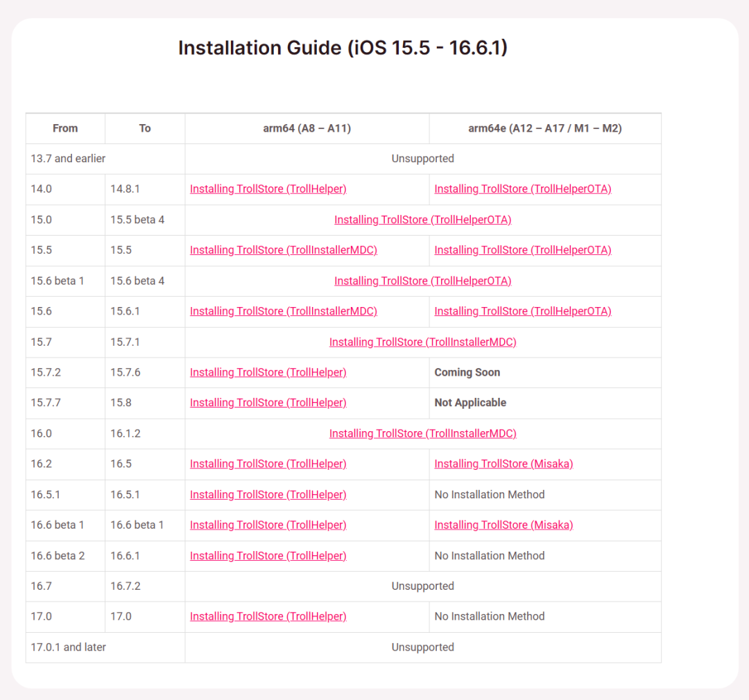
Task: Click the Not Applicable cell
Action: coord(545,403)
